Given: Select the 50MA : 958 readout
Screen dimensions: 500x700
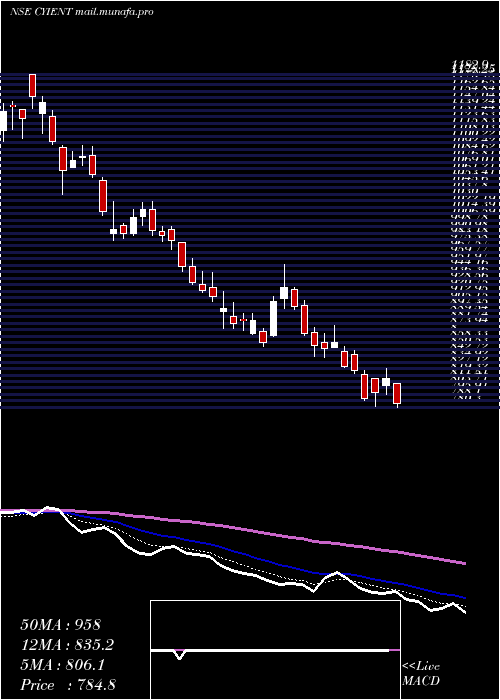Looking at the screenshot, I should 61,625.
